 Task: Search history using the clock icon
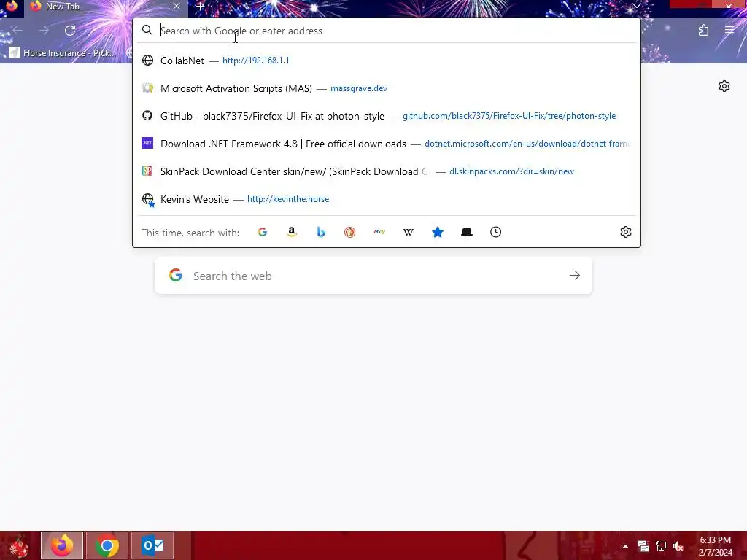pyautogui.click(x=495, y=233)
